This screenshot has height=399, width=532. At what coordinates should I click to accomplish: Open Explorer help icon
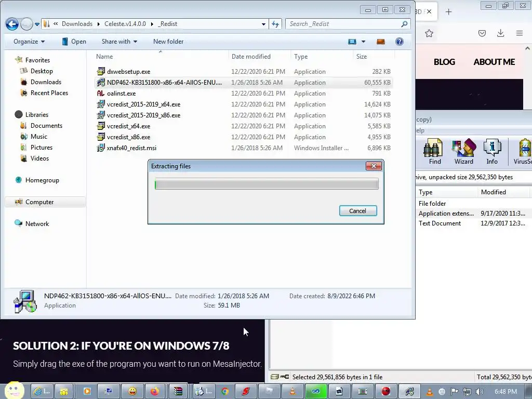pos(400,42)
